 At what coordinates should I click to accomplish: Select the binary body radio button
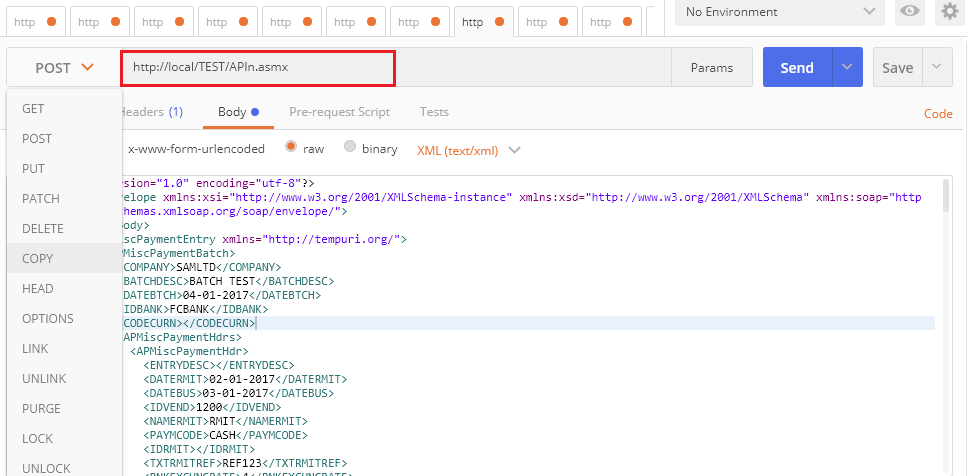(x=350, y=147)
